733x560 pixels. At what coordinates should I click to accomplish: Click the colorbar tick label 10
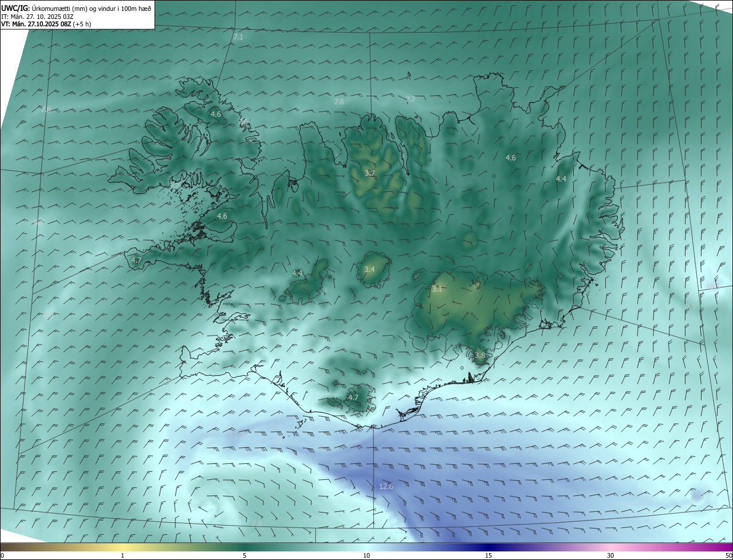pos(366,555)
